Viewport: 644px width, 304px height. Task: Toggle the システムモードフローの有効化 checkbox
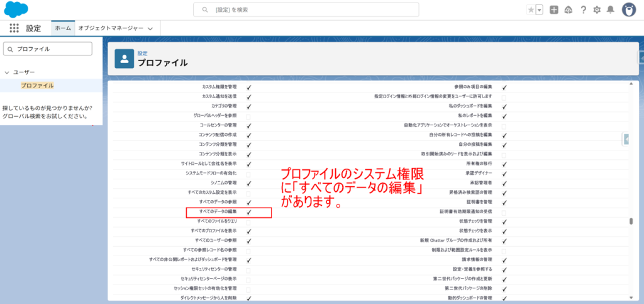click(248, 174)
